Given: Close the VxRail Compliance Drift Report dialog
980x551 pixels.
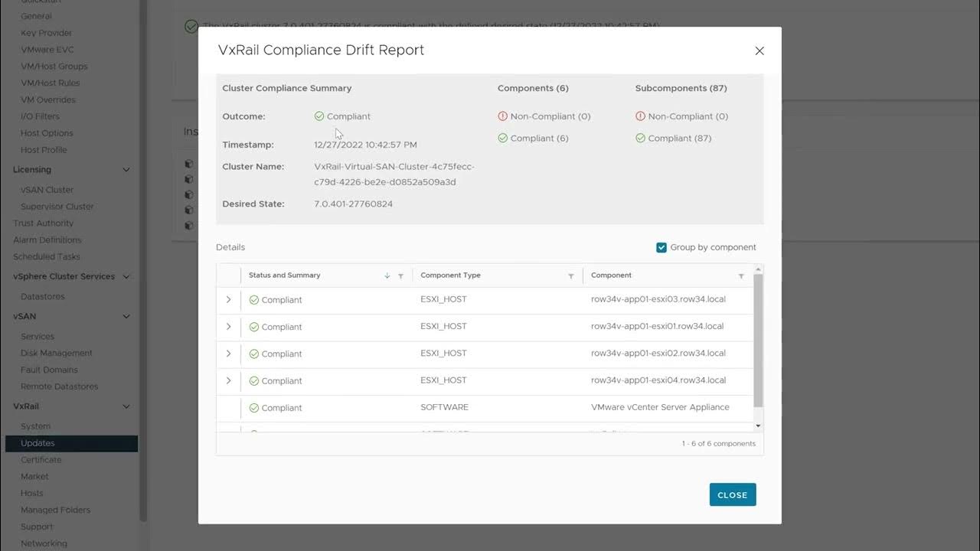Looking at the screenshot, I should click(733, 495).
